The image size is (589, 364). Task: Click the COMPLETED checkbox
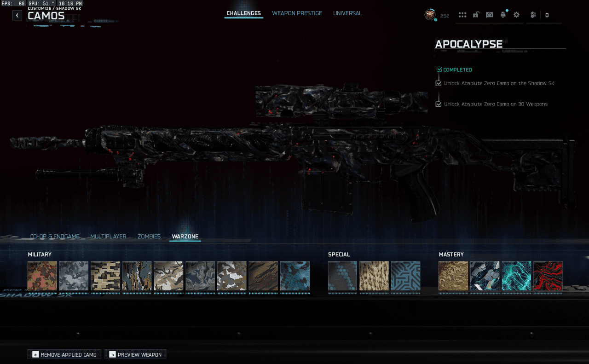pyautogui.click(x=439, y=69)
